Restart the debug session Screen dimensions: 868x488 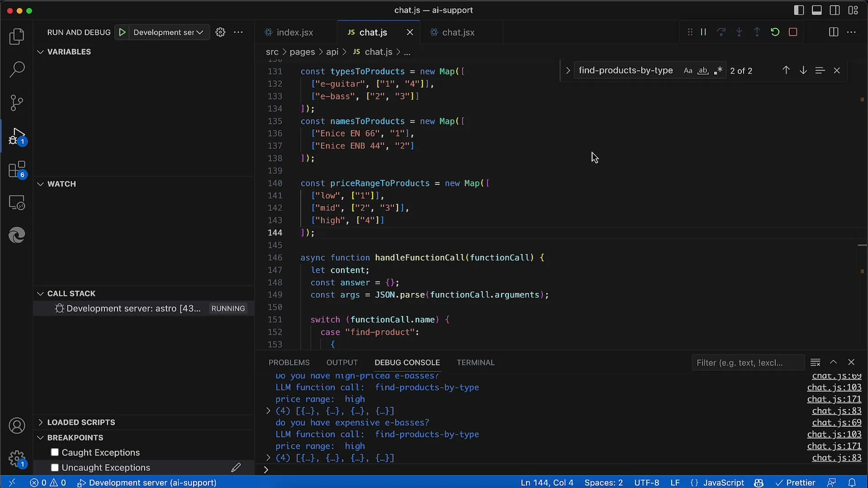pos(775,32)
